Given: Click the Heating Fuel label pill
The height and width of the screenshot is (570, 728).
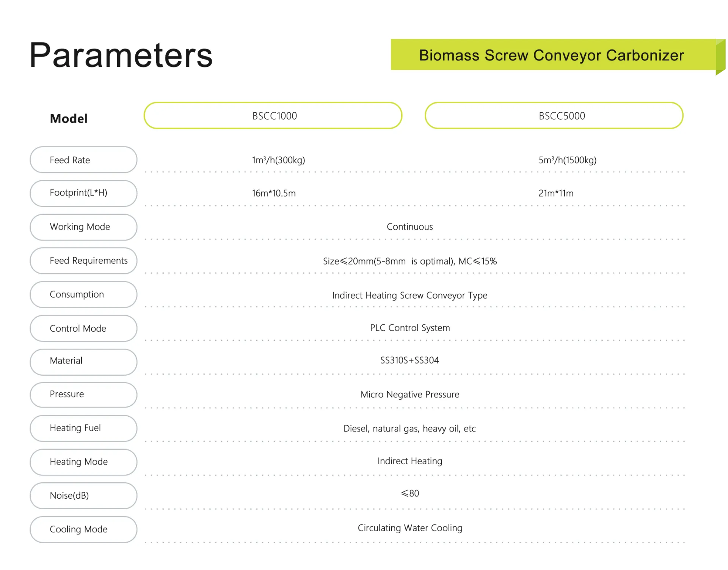Looking at the screenshot, I should click(x=83, y=428).
